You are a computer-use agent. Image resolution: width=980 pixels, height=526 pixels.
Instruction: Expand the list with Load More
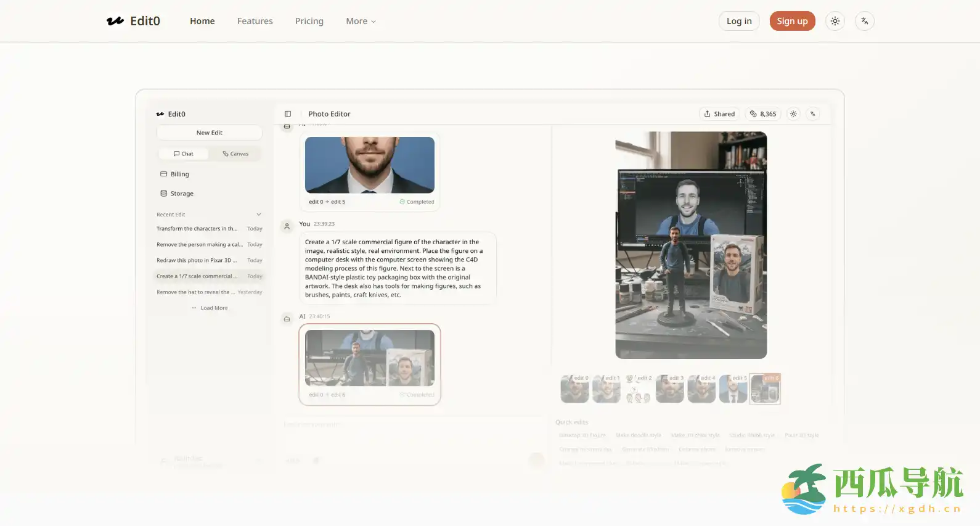pyautogui.click(x=210, y=308)
